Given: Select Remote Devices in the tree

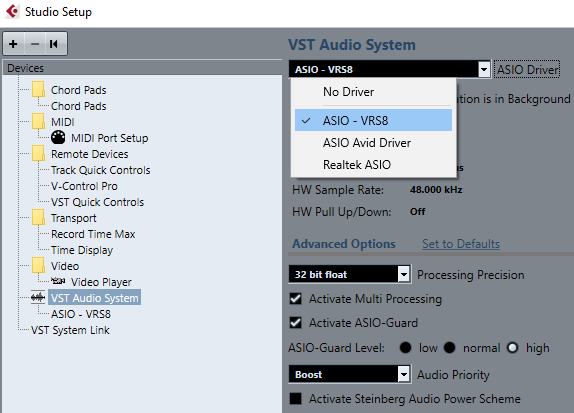Looking at the screenshot, I should pyautogui.click(x=90, y=154).
